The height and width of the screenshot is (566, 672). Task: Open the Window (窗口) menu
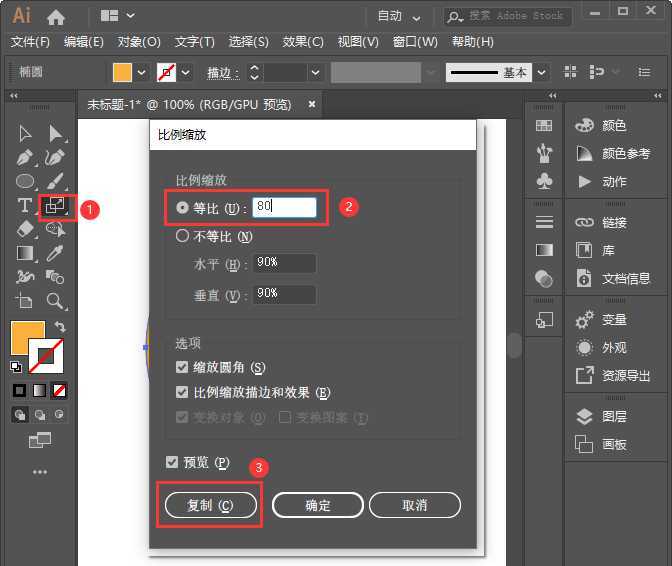point(415,42)
